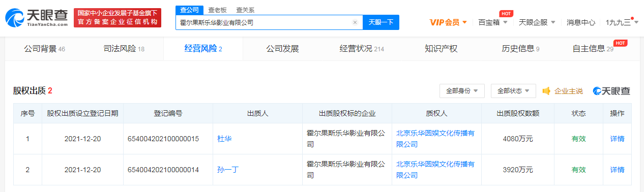
Task: Expand the 天眼企服 menu
Action: (x=537, y=22)
